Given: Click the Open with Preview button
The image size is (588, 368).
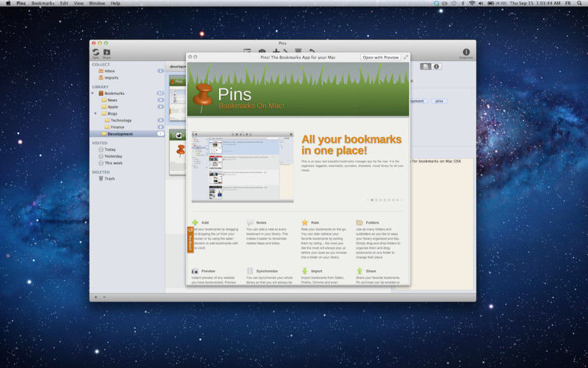Looking at the screenshot, I should click(381, 57).
